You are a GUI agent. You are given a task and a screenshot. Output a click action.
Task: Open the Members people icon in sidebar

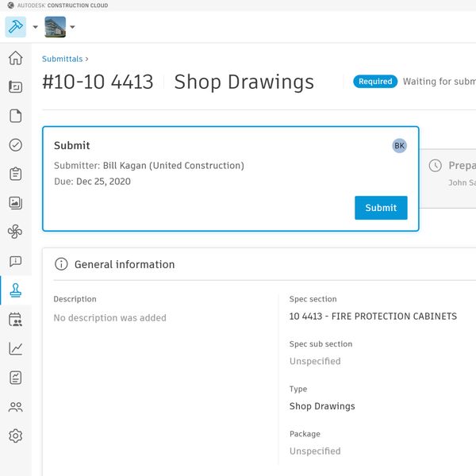[16, 407]
